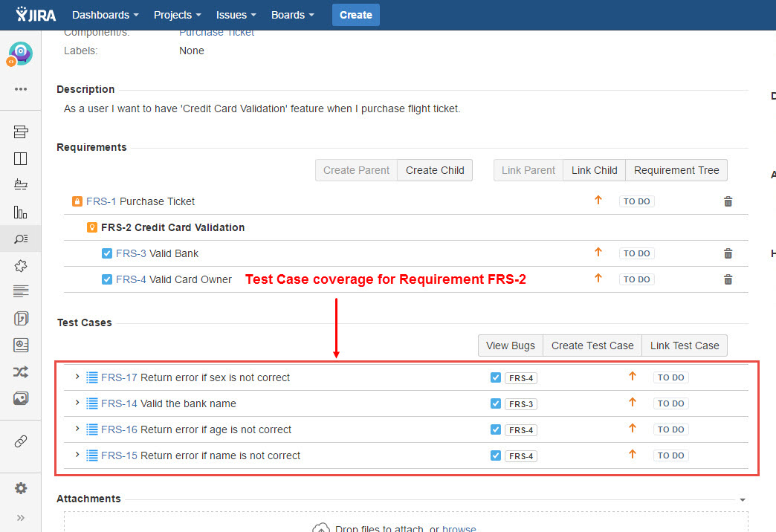
Task: Expand the sidebar with double chevron
Action: click(21, 518)
